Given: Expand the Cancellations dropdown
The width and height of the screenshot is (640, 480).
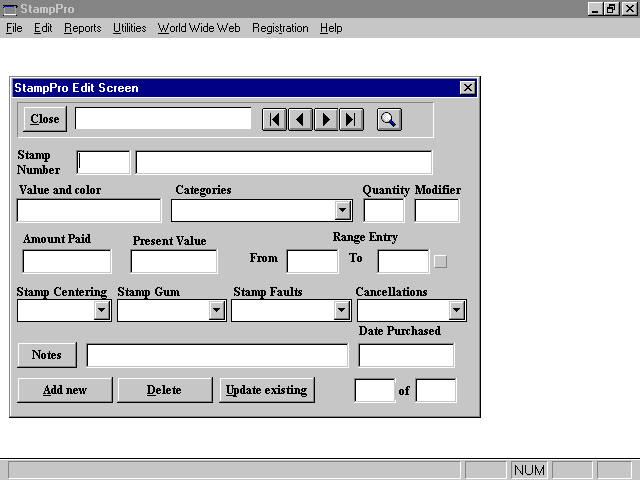Looking at the screenshot, I should click(457, 311).
